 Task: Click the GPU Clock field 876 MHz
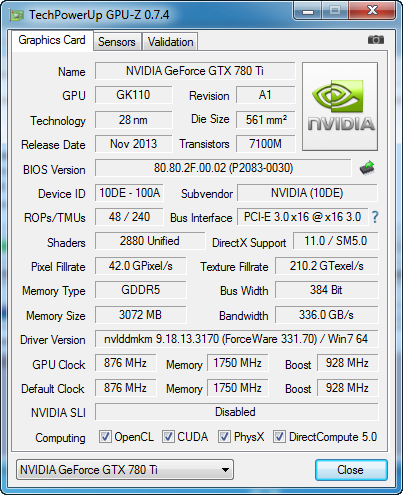125,363
